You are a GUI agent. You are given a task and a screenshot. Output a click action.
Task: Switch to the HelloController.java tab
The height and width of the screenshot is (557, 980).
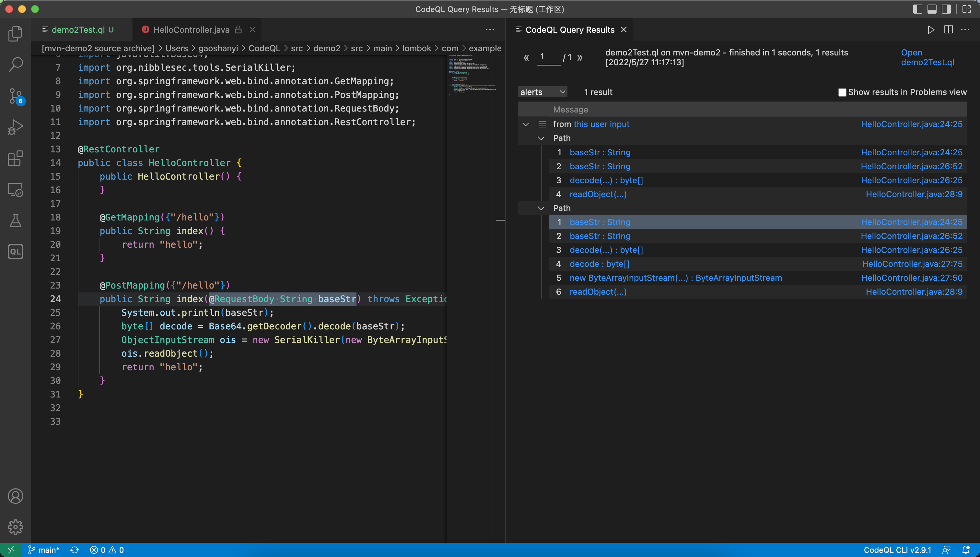(191, 30)
